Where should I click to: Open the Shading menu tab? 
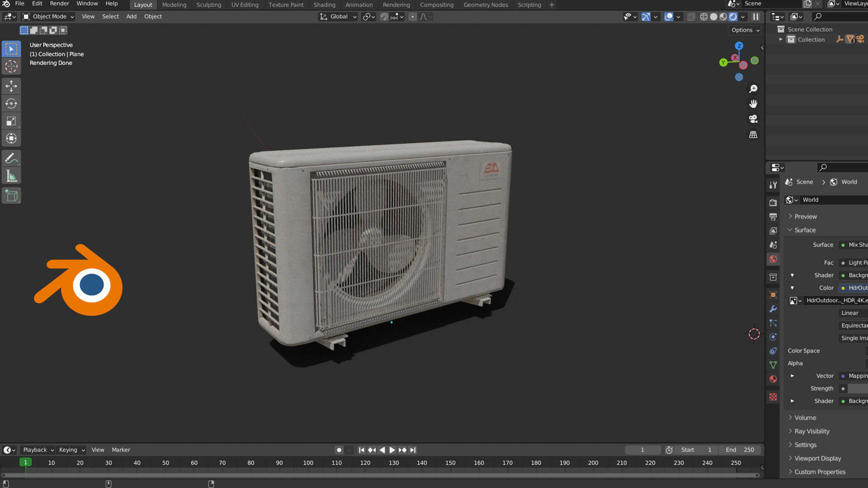coord(324,5)
